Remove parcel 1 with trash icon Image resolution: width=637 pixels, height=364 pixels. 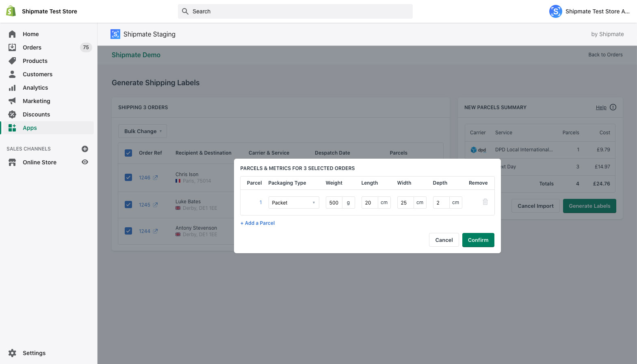[485, 202]
